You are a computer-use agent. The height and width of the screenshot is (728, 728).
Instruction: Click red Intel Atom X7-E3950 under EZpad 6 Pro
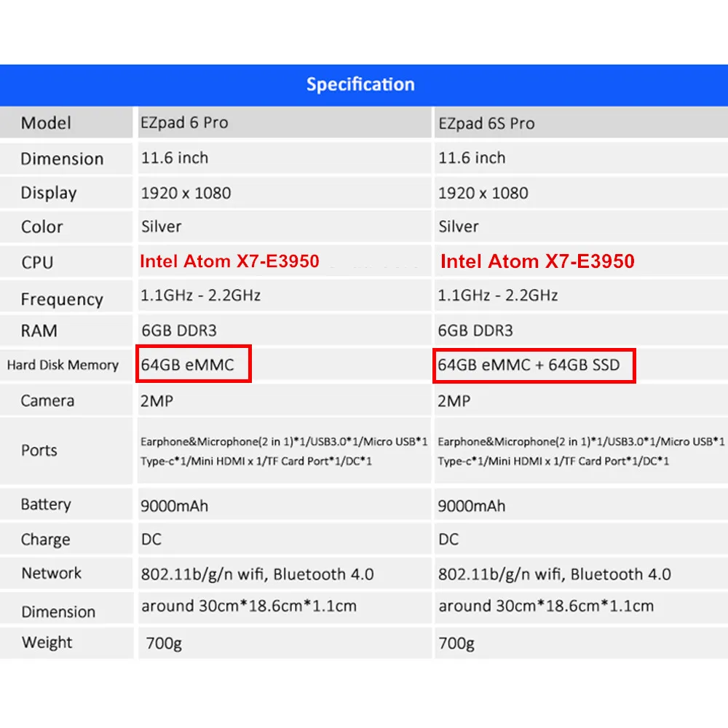coord(229,261)
